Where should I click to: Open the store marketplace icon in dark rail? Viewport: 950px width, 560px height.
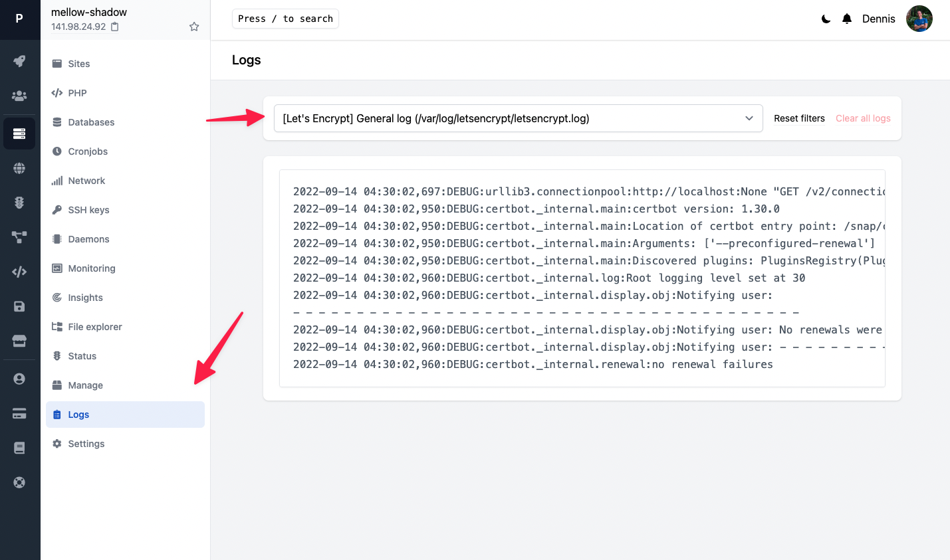click(19, 341)
